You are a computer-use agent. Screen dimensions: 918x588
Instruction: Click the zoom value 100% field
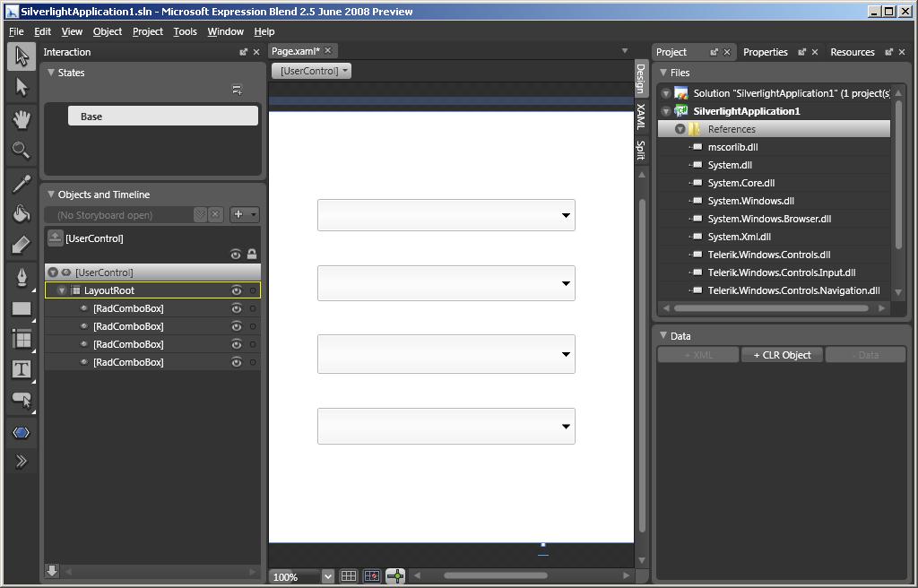click(296, 577)
